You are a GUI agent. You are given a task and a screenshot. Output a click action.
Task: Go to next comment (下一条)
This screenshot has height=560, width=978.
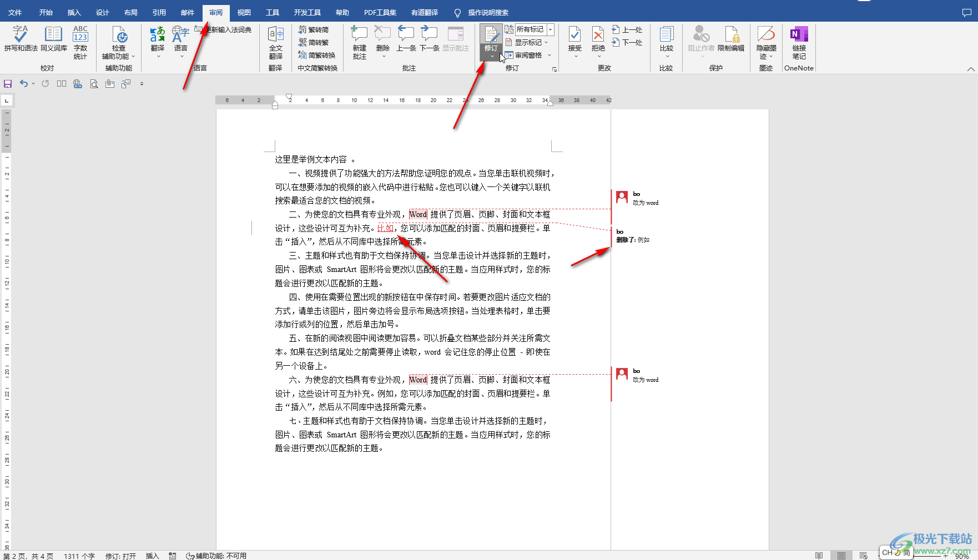coord(429,39)
